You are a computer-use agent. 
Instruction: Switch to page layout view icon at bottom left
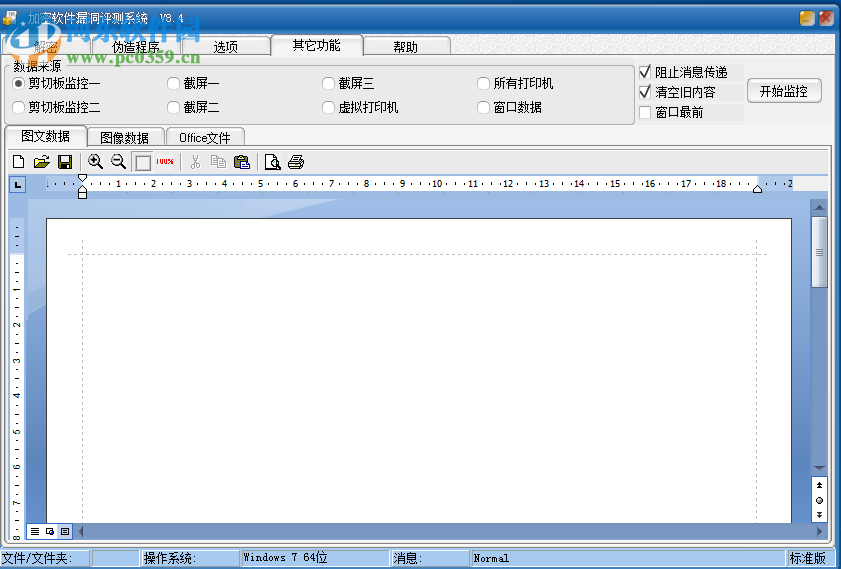[x=50, y=531]
